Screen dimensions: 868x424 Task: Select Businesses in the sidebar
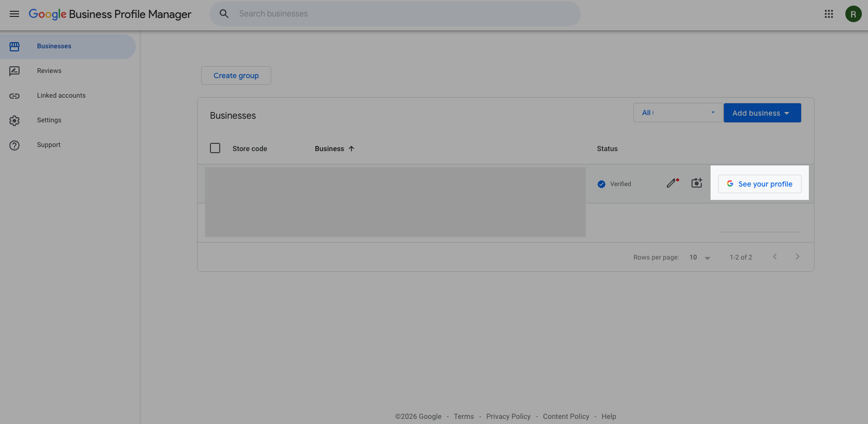click(68, 46)
